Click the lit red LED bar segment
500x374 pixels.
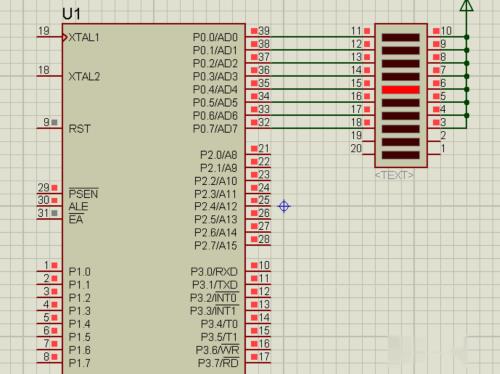point(400,90)
